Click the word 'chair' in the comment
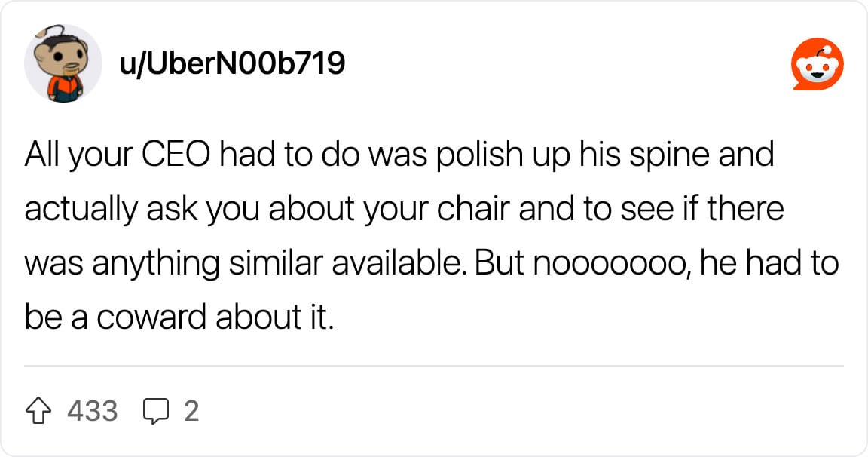The height and width of the screenshot is (457, 868). tap(472, 209)
